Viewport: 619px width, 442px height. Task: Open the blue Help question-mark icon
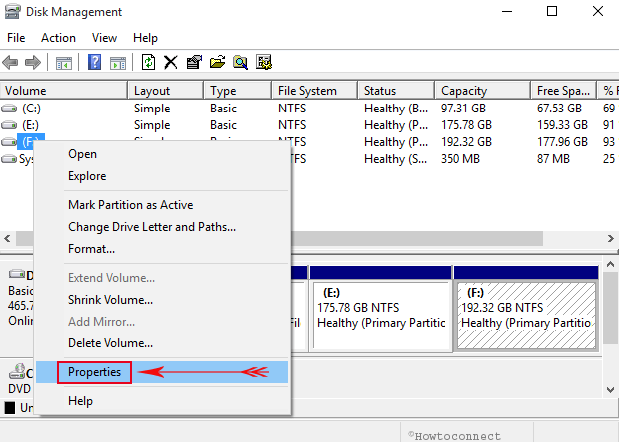point(94,62)
